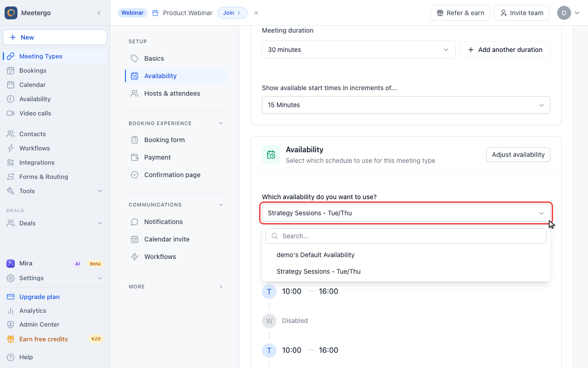Viewport: 588px width, 368px height.
Task: Open Workflows under Communications
Action: tap(176, 257)
